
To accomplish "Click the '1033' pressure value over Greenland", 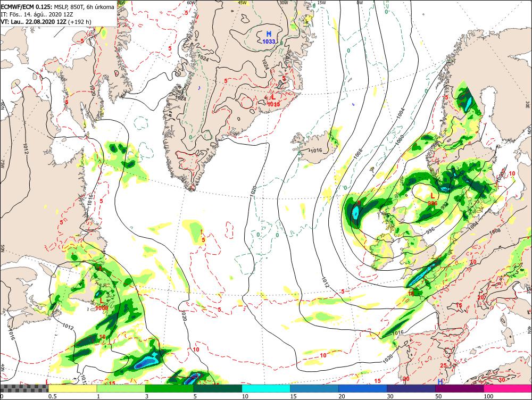I will [269, 41].
